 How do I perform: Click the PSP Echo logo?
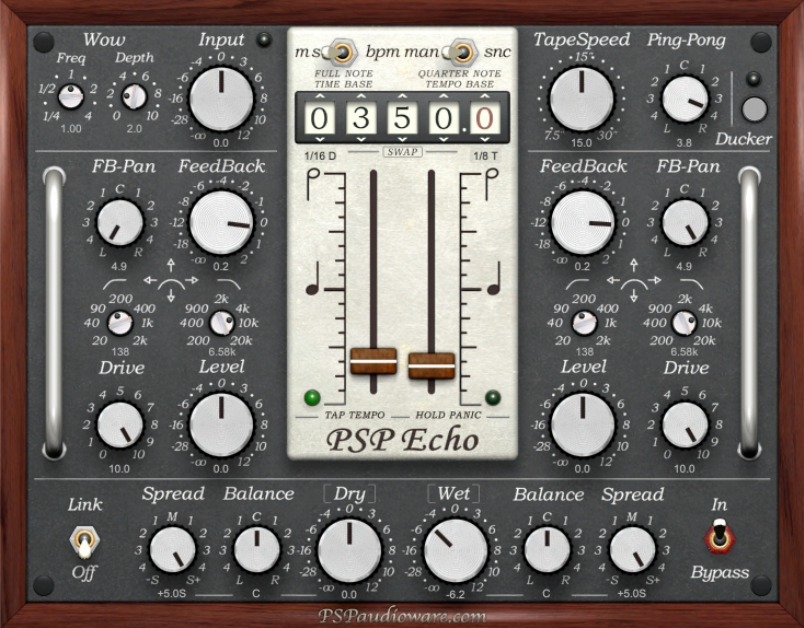tap(402, 439)
